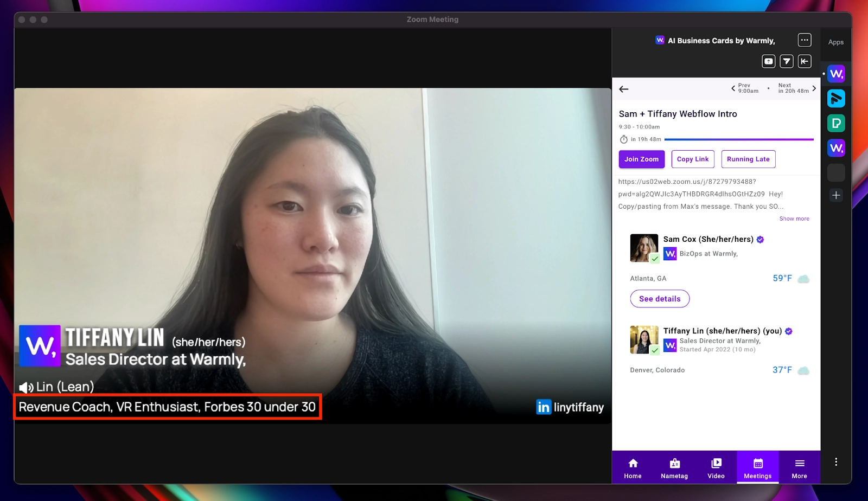The width and height of the screenshot is (868, 501).
Task: Click the Warmly logo next to BizOps role
Action: (670, 254)
